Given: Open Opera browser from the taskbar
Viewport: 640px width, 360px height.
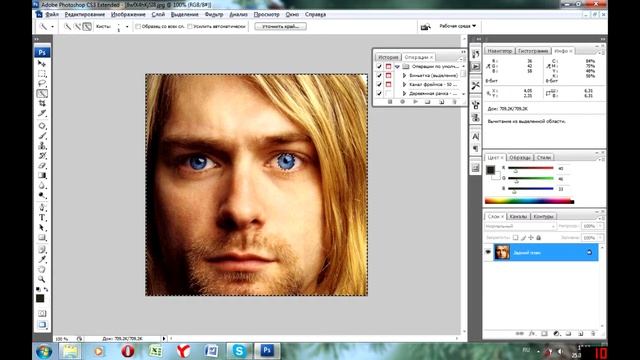Looking at the screenshot, I should [x=127, y=351].
